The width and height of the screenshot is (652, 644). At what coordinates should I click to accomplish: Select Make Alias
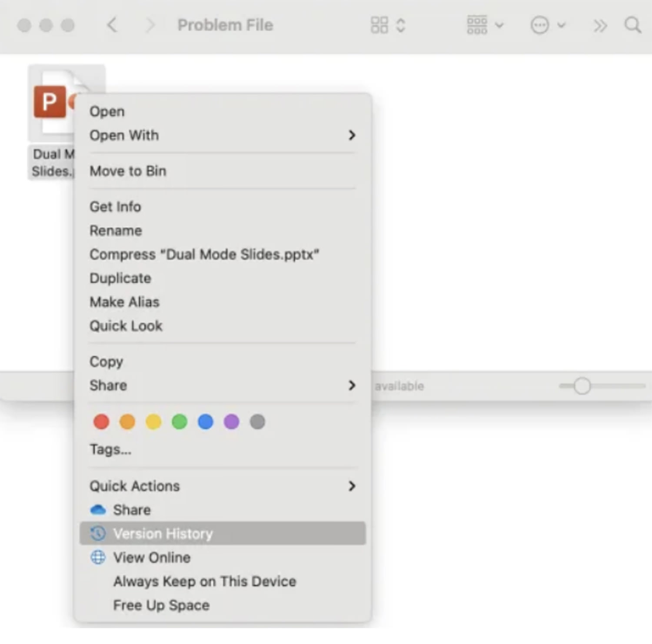click(223, 302)
